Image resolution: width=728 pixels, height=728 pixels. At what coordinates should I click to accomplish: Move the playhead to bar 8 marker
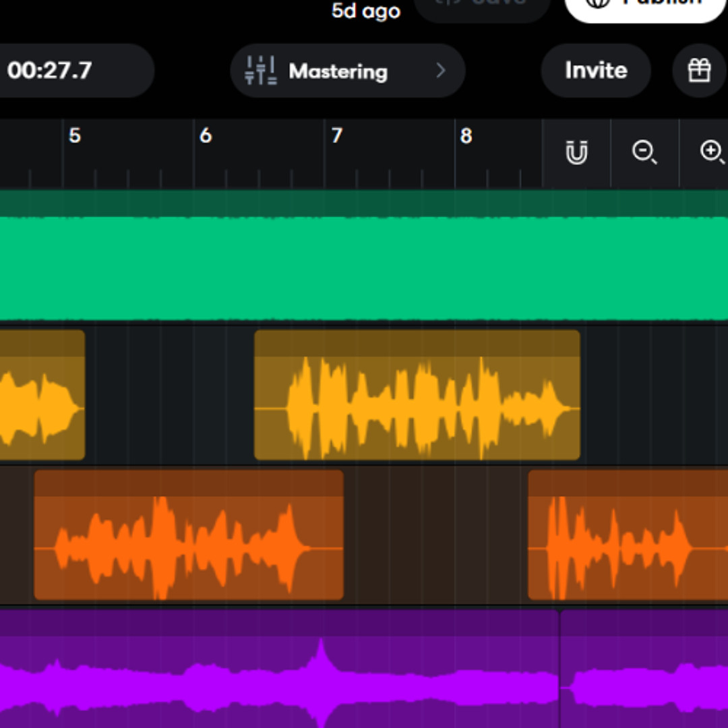click(x=466, y=136)
